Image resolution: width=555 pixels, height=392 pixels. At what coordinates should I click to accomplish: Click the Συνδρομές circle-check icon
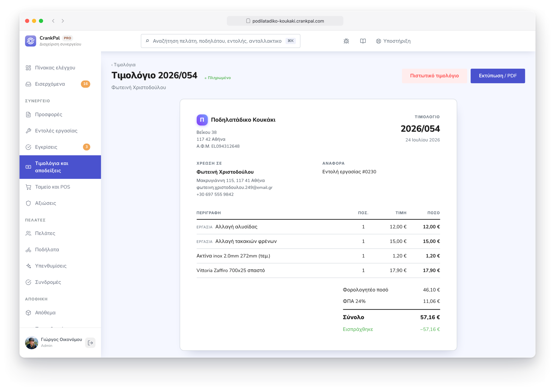(x=28, y=282)
